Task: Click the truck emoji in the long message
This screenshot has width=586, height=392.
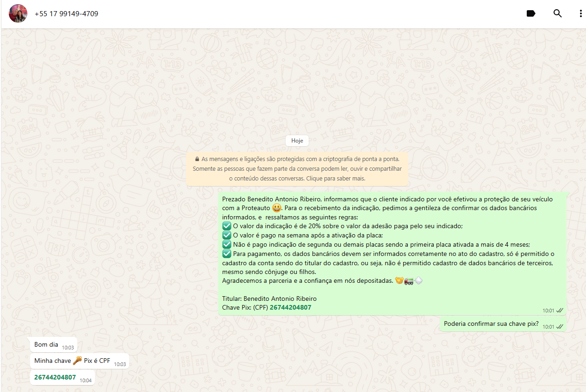Action: 409,280
